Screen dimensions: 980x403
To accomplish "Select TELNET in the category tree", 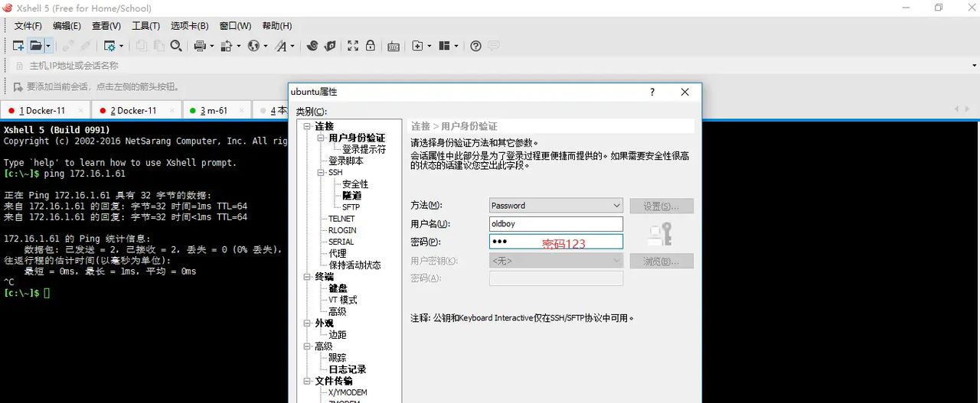I will (x=342, y=219).
